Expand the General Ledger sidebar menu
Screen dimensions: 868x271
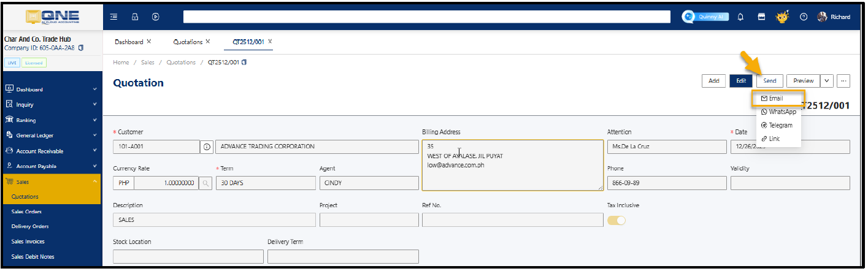94,135
